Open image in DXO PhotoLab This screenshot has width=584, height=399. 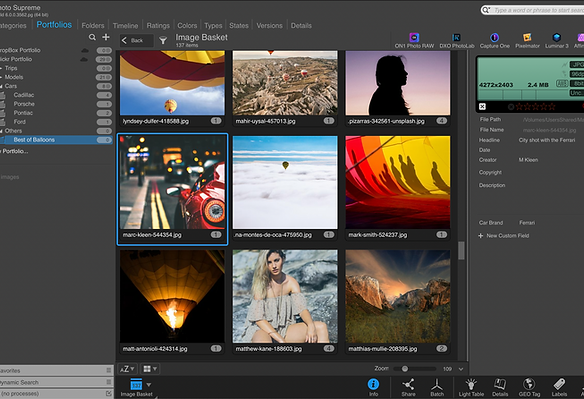[x=457, y=40]
